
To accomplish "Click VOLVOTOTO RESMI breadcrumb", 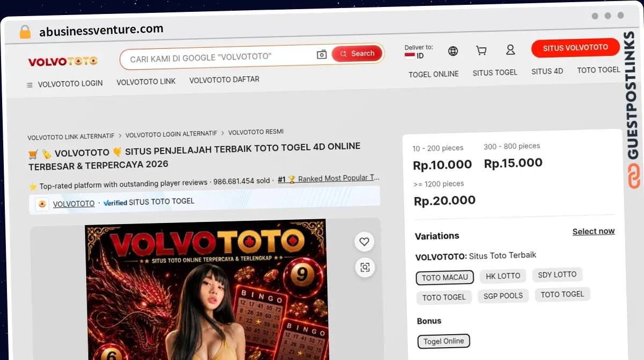I will [256, 132].
